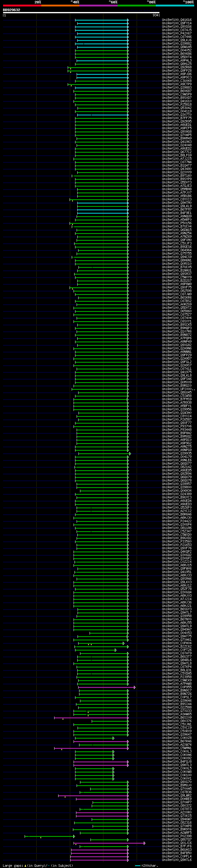
Task: Select label UniRef100_B4FB50
Action: click(x=176, y=853)
